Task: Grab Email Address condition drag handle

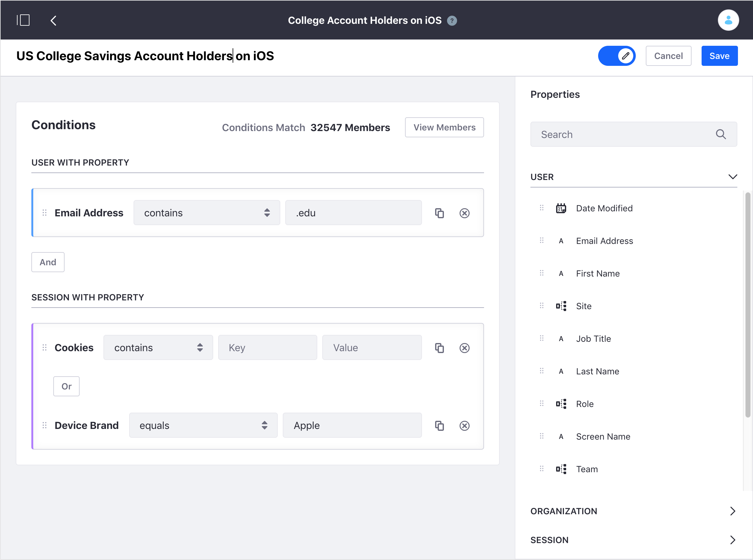Action: 45,213
